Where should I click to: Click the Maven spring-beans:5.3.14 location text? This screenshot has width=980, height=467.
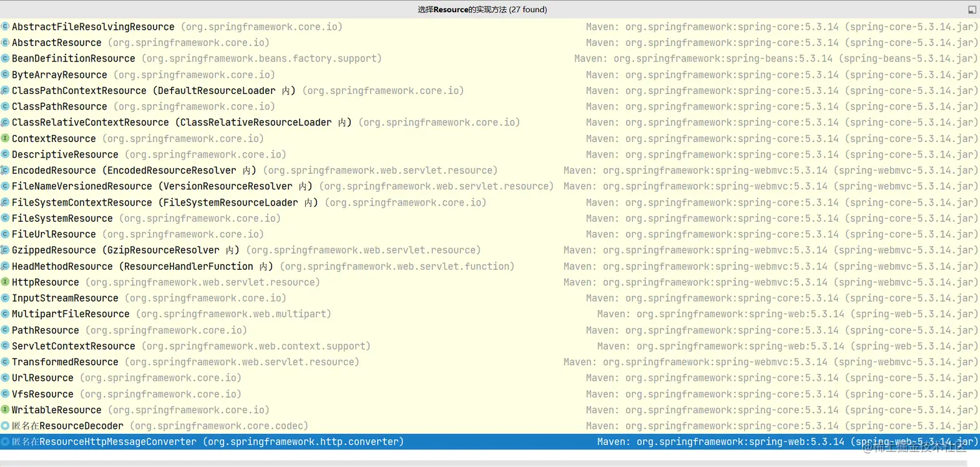(x=776, y=58)
